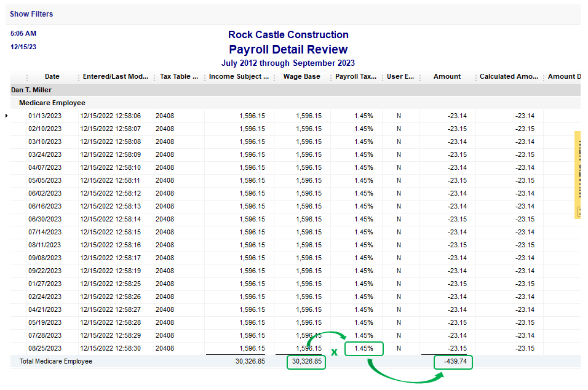The width and height of the screenshot is (588, 390).
Task: Select the 06/30/2023 date cell
Action: point(45,219)
